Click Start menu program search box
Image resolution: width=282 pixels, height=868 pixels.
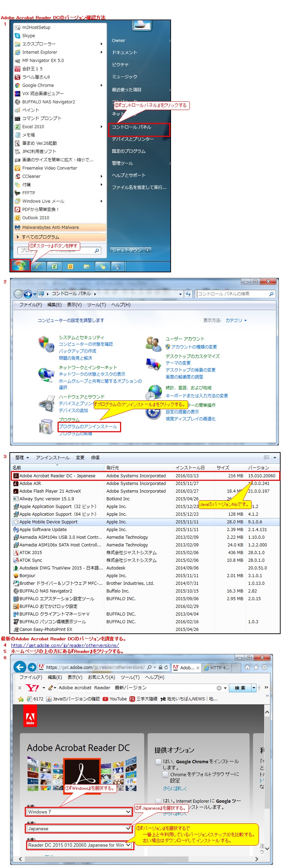[x=59, y=250]
